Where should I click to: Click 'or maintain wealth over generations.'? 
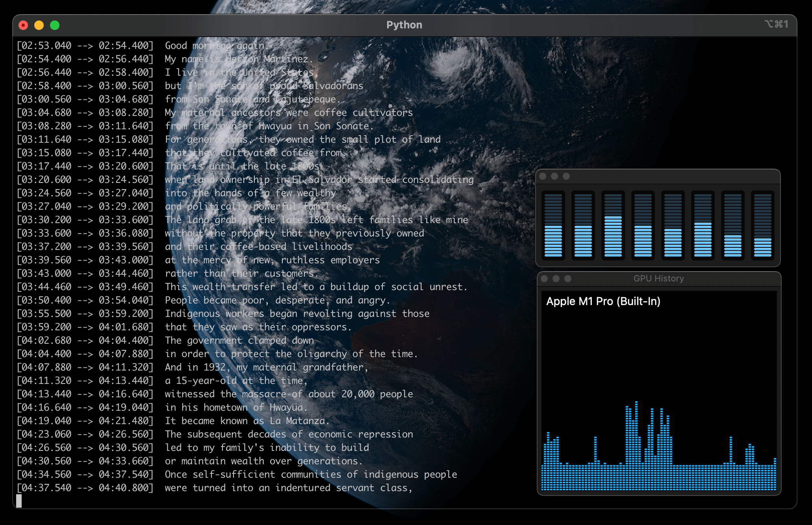click(264, 461)
